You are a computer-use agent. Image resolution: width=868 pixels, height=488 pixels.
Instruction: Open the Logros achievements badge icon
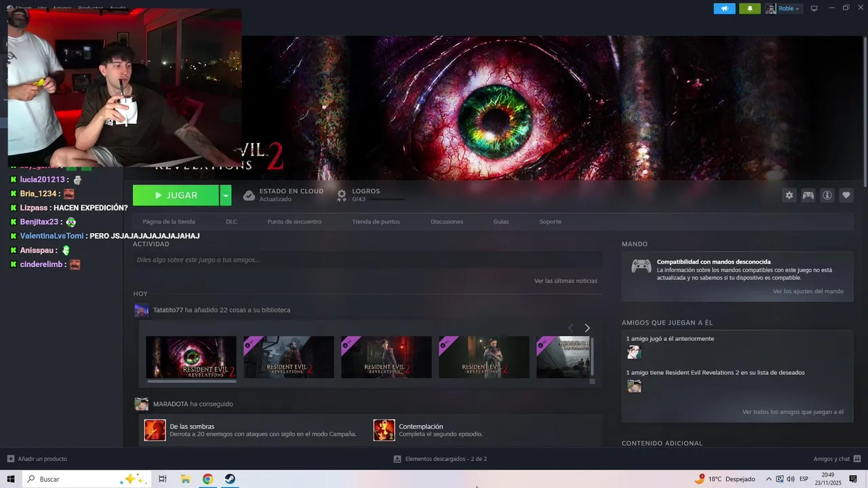pos(342,195)
